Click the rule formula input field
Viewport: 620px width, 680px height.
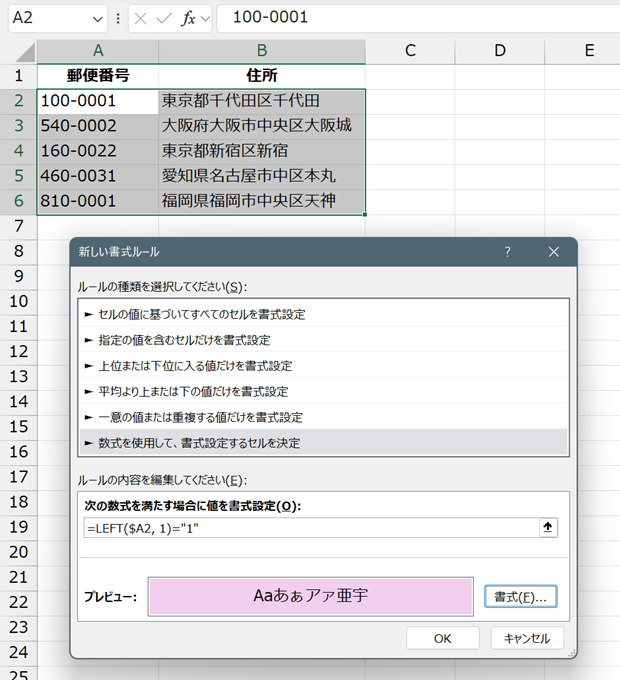tap(311, 528)
